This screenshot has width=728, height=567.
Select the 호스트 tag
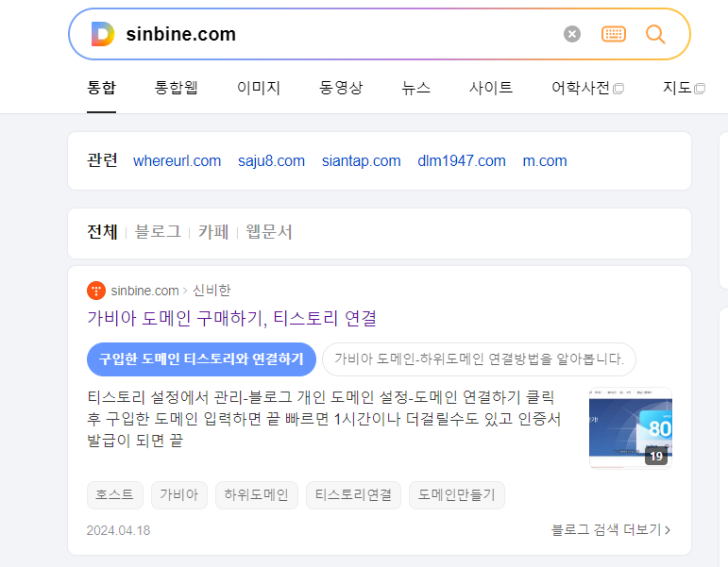coord(114,495)
